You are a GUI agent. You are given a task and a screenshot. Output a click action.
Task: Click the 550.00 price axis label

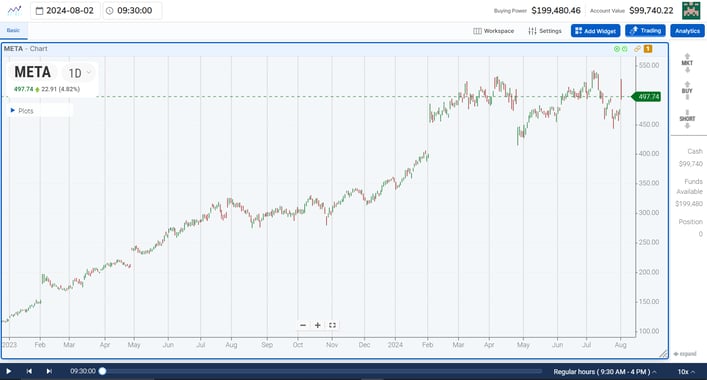tap(649, 65)
